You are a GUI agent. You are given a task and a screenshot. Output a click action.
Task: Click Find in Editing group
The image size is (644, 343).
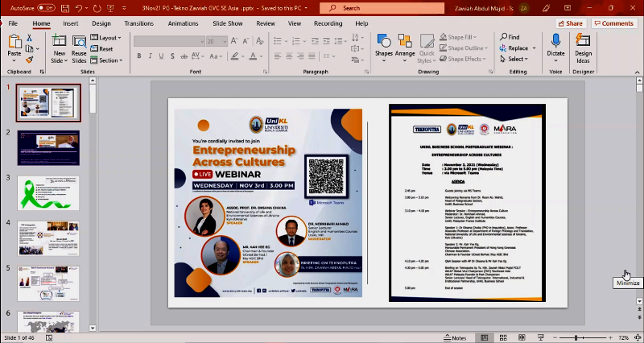click(x=509, y=37)
